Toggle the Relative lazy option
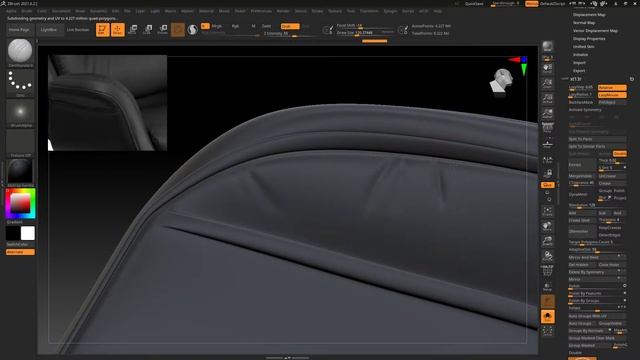 pyautogui.click(x=612, y=87)
